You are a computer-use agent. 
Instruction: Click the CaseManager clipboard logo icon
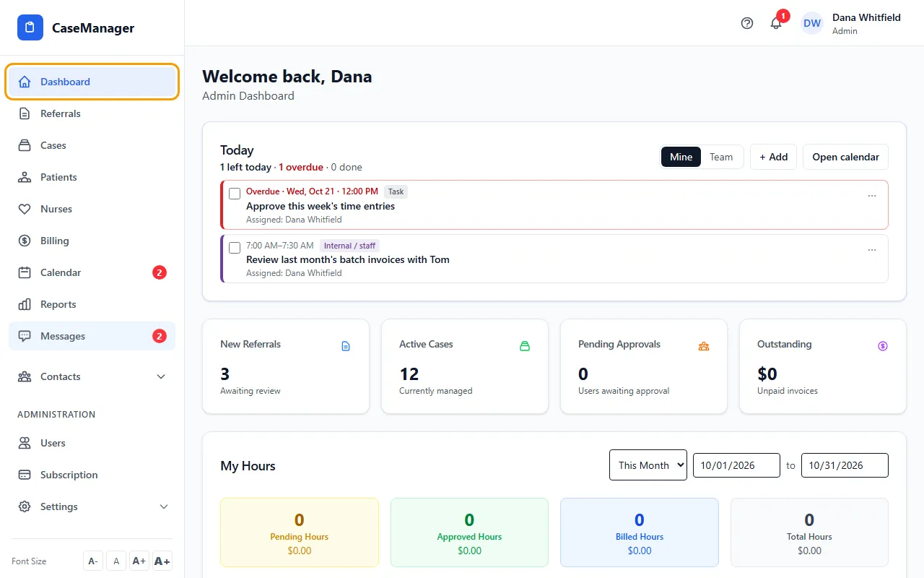(x=30, y=27)
